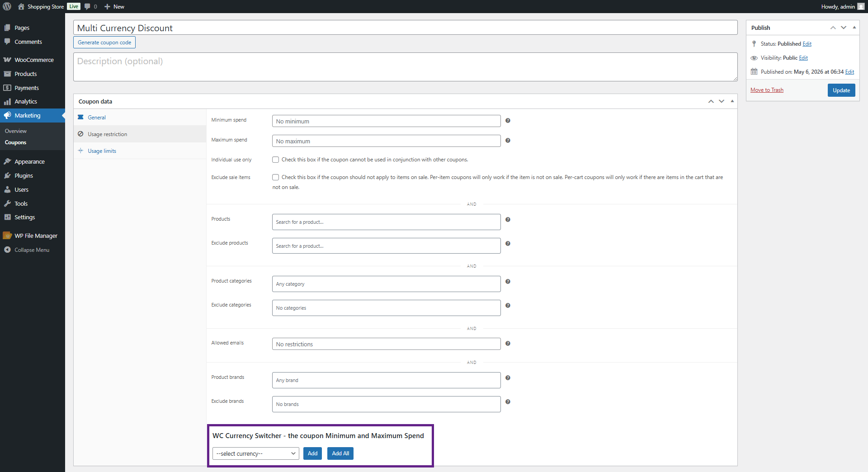Click the Users person icon
The height and width of the screenshot is (472, 868).
pyautogui.click(x=7, y=189)
